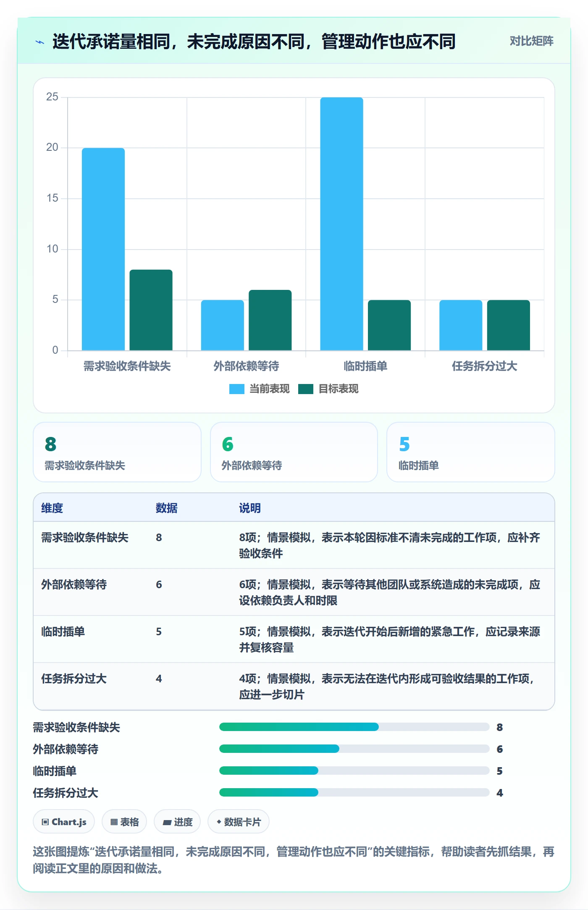Click the 外部依赖等待 progress bar
This screenshot has height=910, width=588.
pyautogui.click(x=354, y=749)
